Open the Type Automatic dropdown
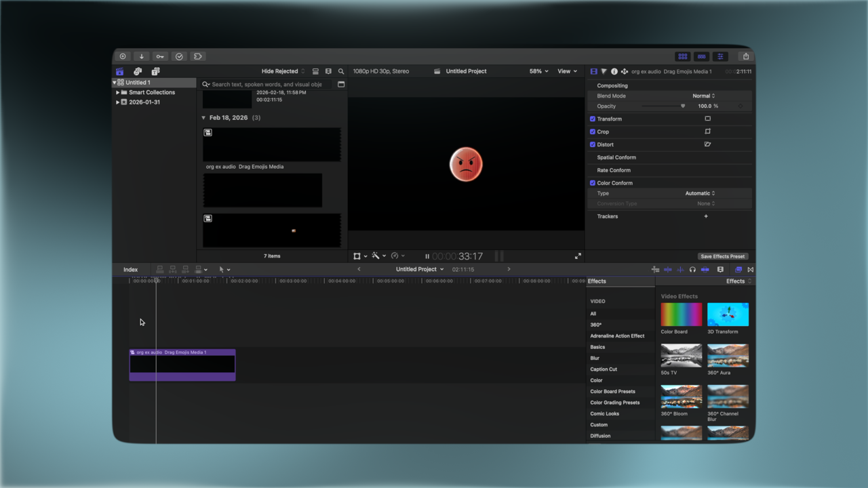This screenshot has height=488, width=868. pos(700,193)
